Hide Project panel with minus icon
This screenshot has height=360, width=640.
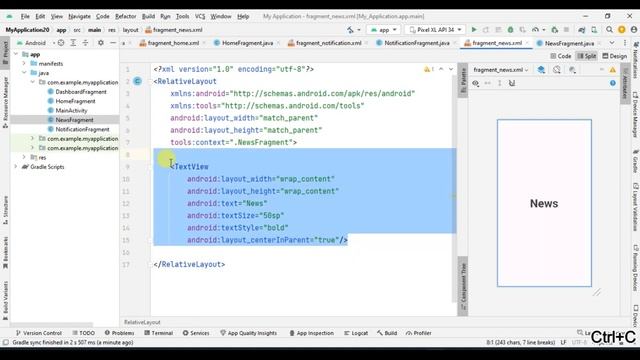pos(113,43)
